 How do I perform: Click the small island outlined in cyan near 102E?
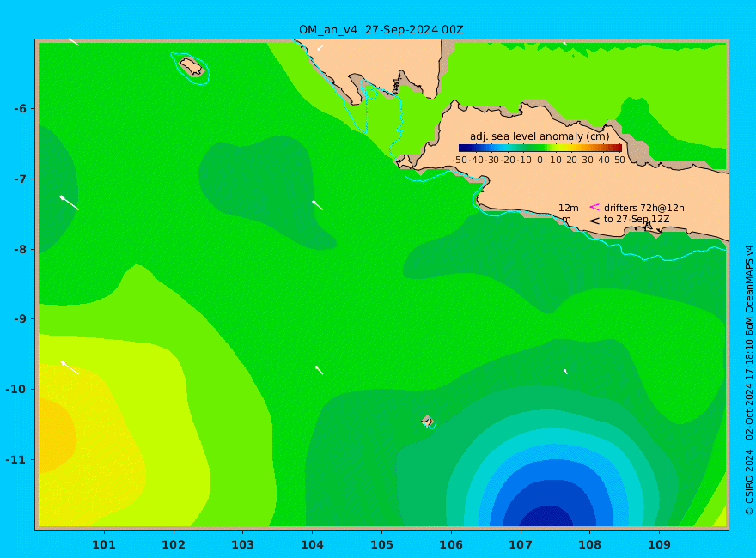(192, 67)
